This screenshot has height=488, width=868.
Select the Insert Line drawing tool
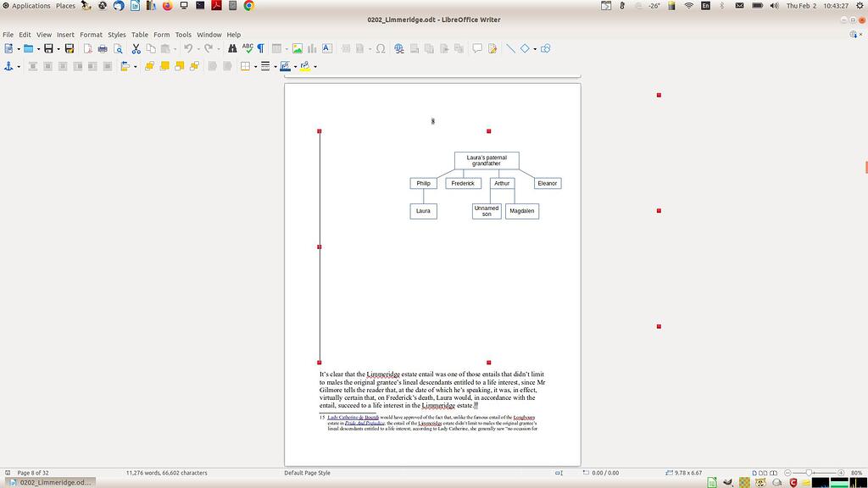(510, 48)
